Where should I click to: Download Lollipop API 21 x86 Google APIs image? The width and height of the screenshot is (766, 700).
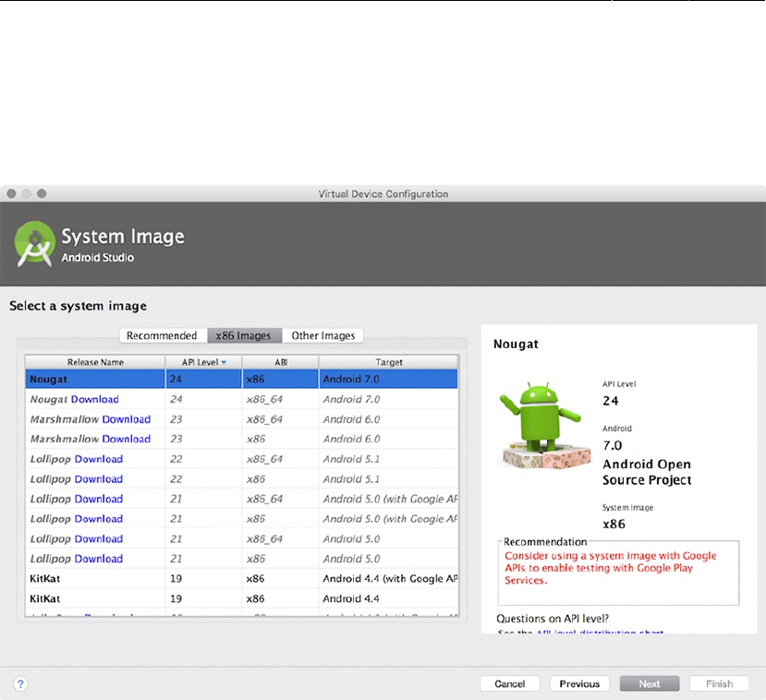tap(99, 519)
